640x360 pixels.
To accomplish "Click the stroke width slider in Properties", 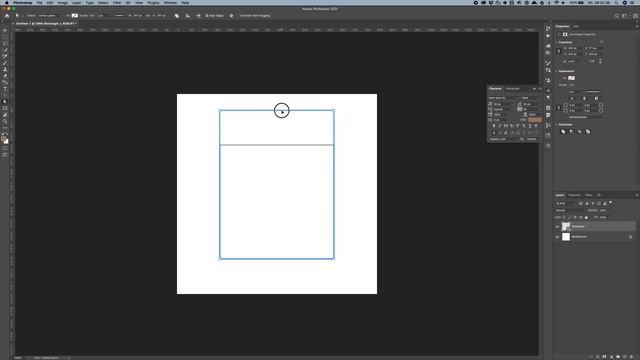I will (593, 92).
